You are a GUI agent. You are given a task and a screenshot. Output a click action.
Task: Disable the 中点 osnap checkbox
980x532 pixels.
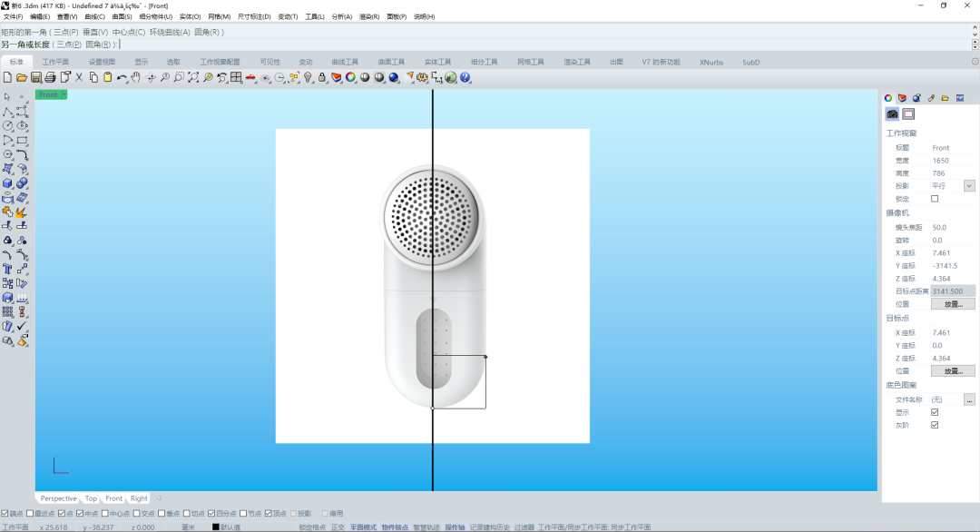click(80, 513)
